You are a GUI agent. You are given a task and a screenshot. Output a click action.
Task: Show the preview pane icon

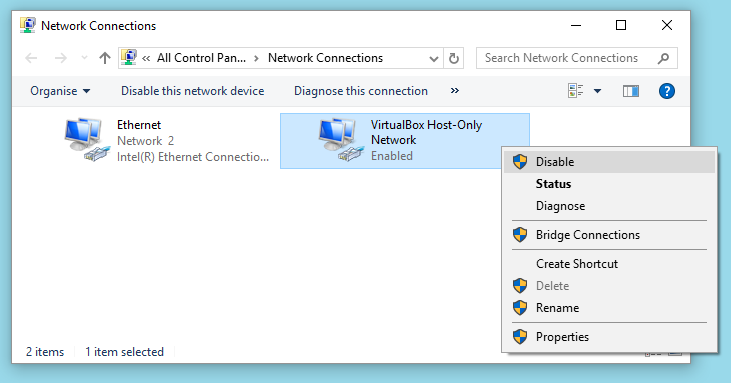tap(631, 91)
